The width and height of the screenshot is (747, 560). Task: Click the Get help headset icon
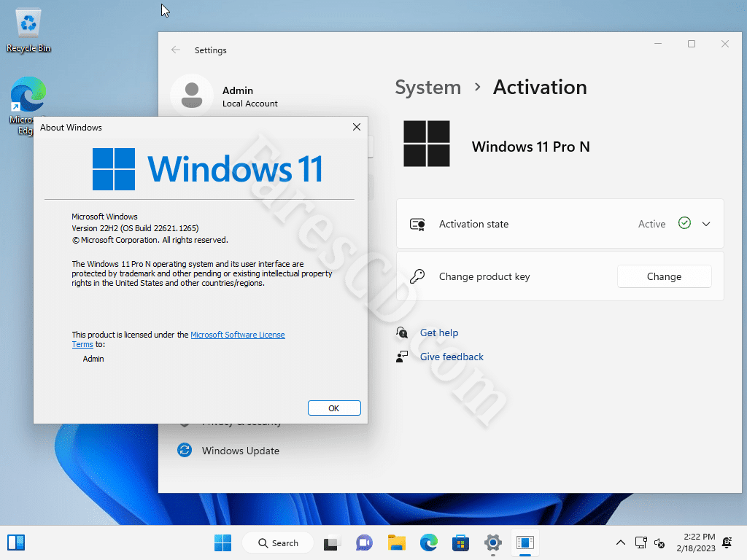[x=402, y=332]
